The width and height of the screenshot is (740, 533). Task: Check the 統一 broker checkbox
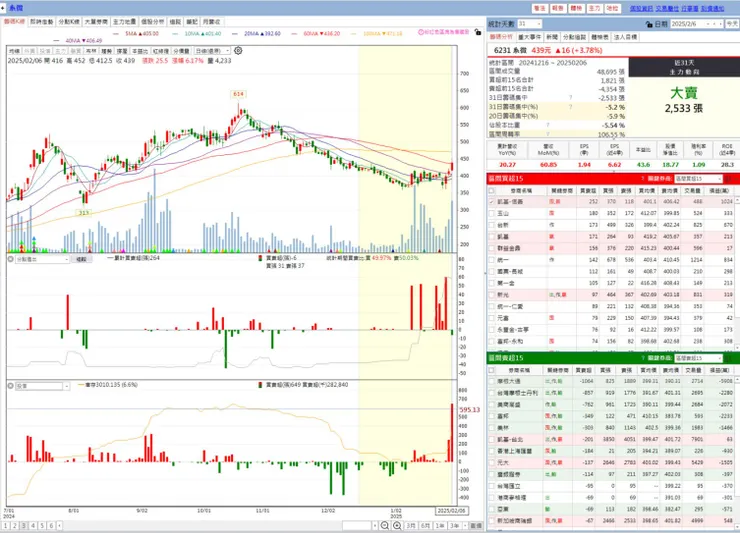491,260
